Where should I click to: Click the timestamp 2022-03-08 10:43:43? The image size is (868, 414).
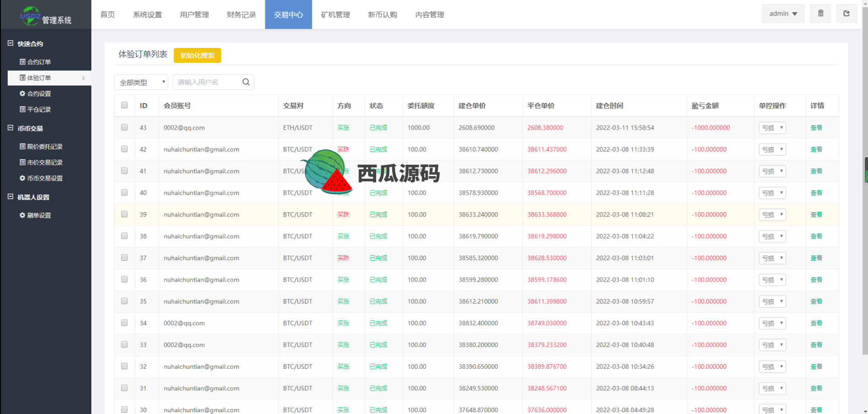point(625,323)
